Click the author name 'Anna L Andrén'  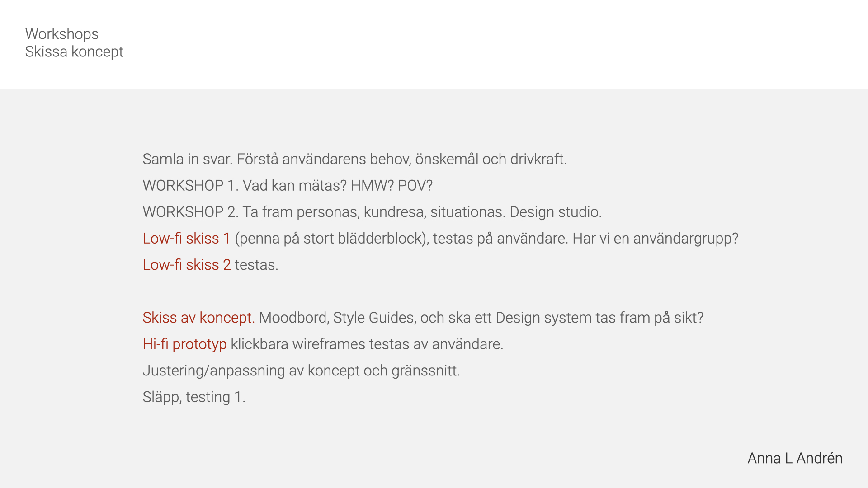(795, 458)
